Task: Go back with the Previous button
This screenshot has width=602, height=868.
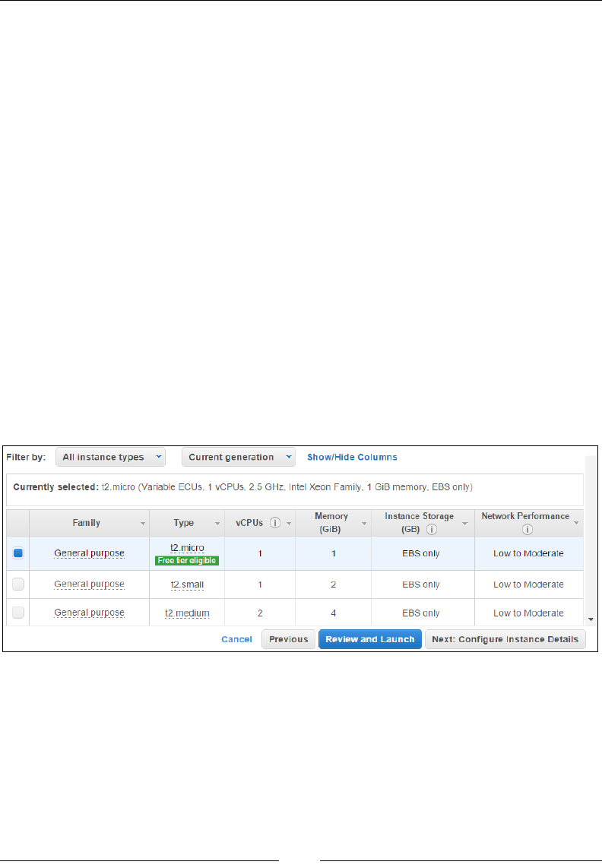Action: pyautogui.click(x=289, y=638)
